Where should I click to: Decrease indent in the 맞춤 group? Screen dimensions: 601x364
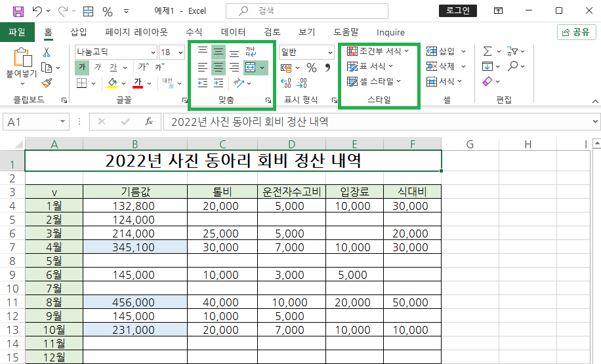coord(203,83)
